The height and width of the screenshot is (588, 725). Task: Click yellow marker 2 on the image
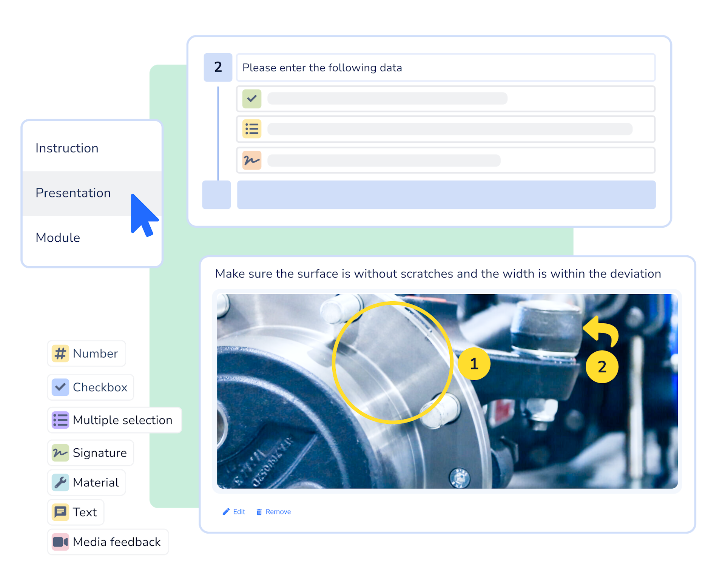coord(602,367)
